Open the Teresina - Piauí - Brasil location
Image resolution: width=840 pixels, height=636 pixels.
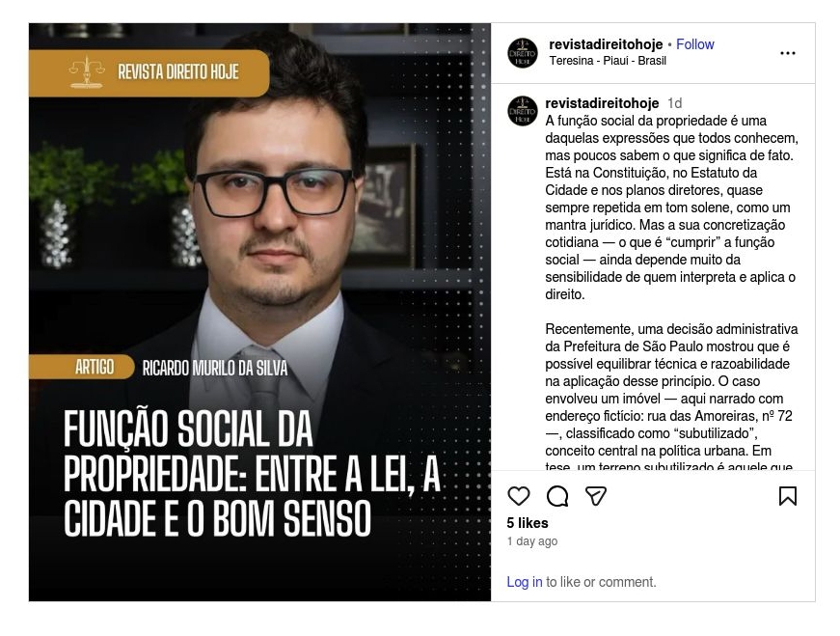(608, 61)
